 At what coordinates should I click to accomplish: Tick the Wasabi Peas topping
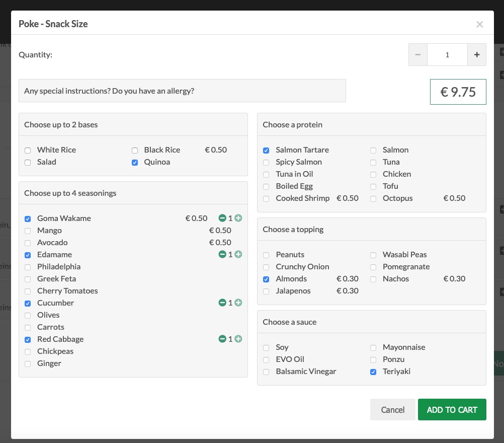373,255
